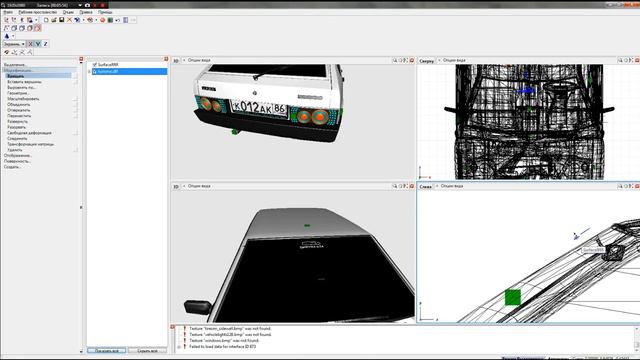Screen dimensions: 640x360
Task: Open the Файл menu
Action: 8,12
